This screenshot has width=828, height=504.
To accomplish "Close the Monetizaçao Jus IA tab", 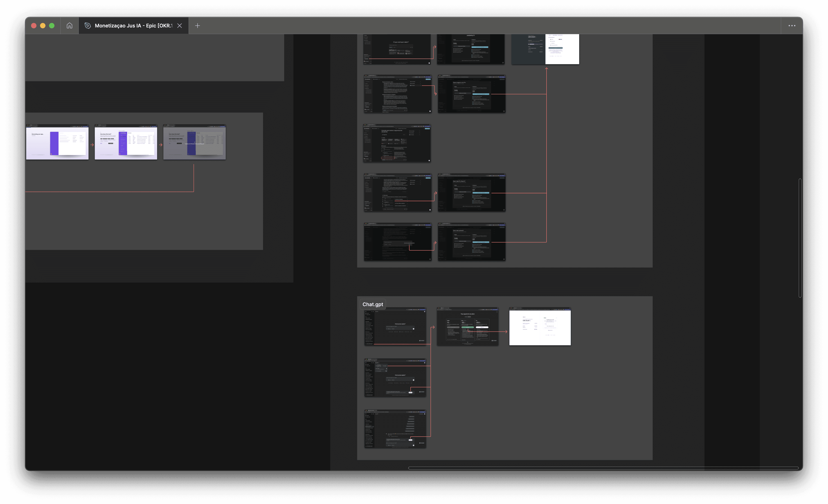I will (180, 26).
